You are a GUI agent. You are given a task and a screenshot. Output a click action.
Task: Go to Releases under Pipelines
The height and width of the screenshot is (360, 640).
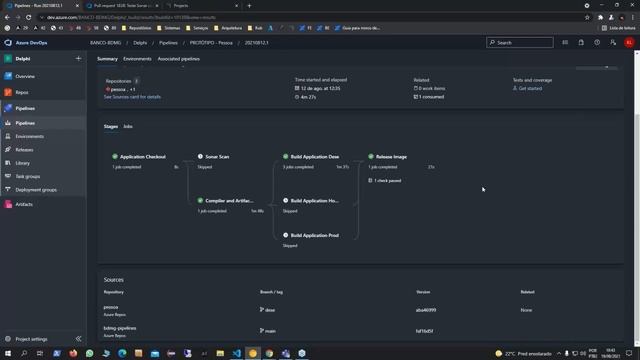coord(24,150)
